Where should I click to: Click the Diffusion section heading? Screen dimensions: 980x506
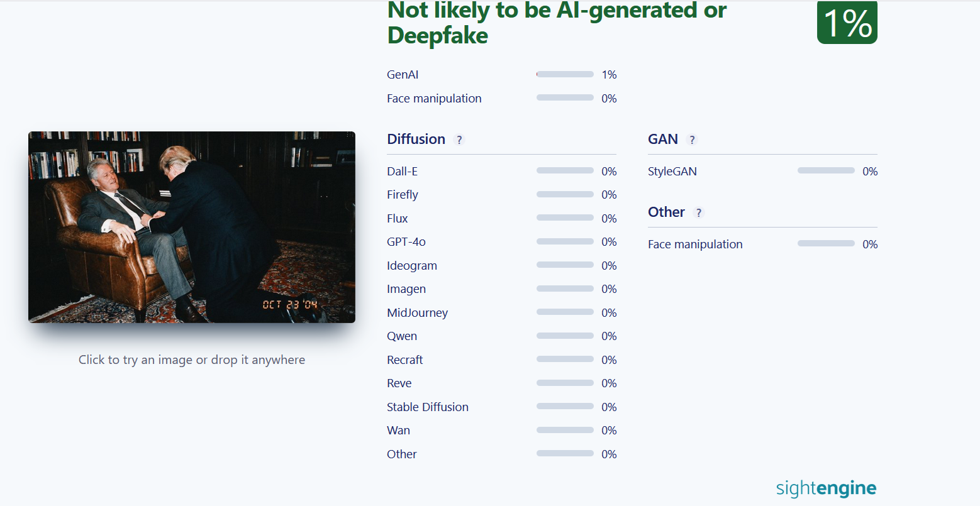[x=416, y=140]
